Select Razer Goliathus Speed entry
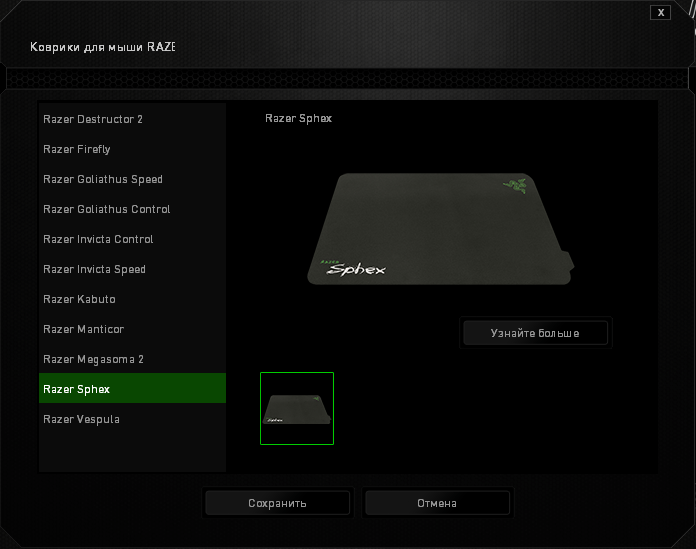The image size is (696, 549). (x=132, y=179)
